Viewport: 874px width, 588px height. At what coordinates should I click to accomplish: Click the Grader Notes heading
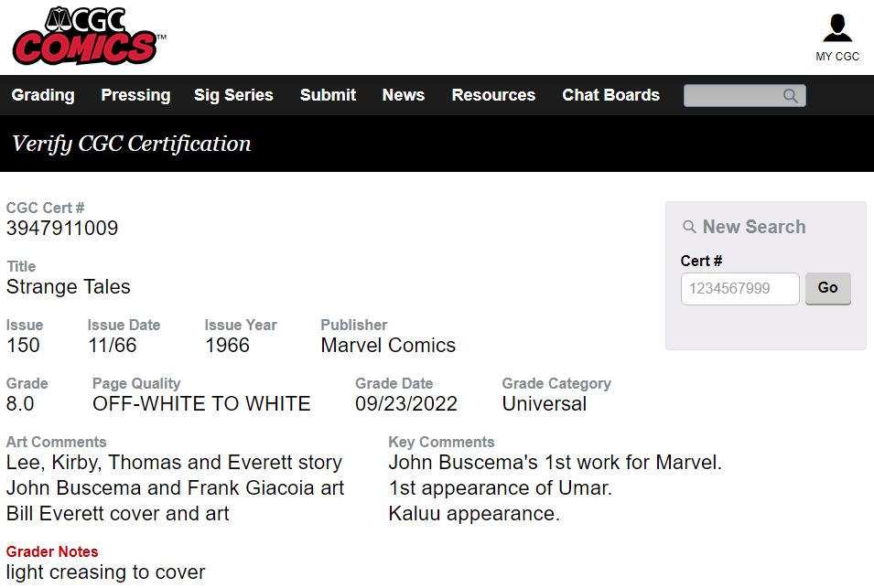(52, 551)
